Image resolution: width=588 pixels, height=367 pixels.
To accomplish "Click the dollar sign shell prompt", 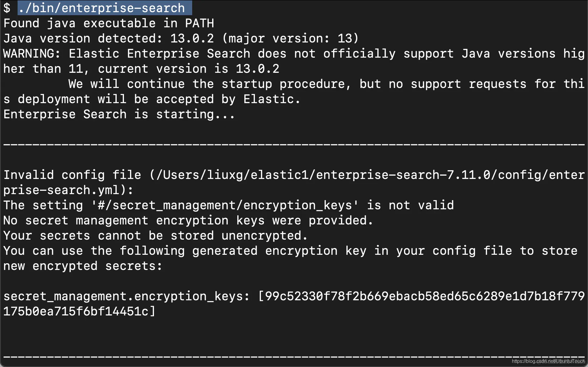I will (x=7, y=8).
